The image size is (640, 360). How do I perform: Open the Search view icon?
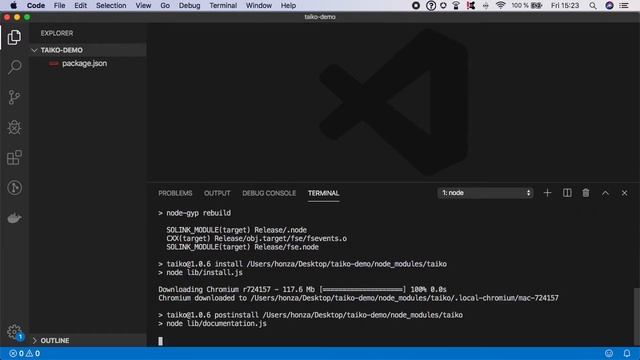[x=14, y=67]
